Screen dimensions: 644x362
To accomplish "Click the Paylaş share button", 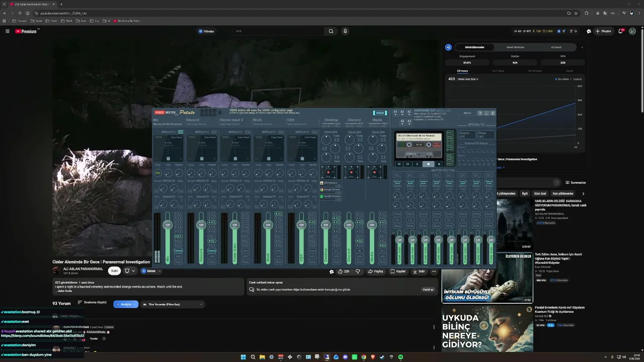I will click(376, 271).
